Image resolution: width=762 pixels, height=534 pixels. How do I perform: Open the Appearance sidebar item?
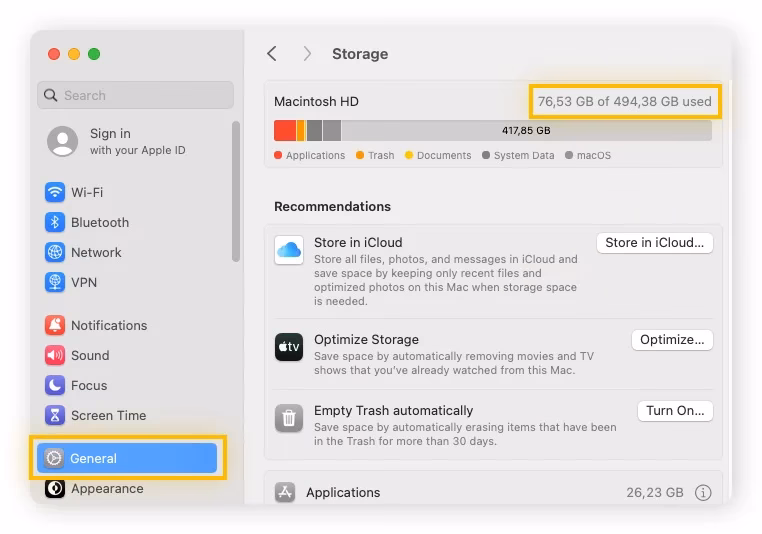(x=106, y=488)
